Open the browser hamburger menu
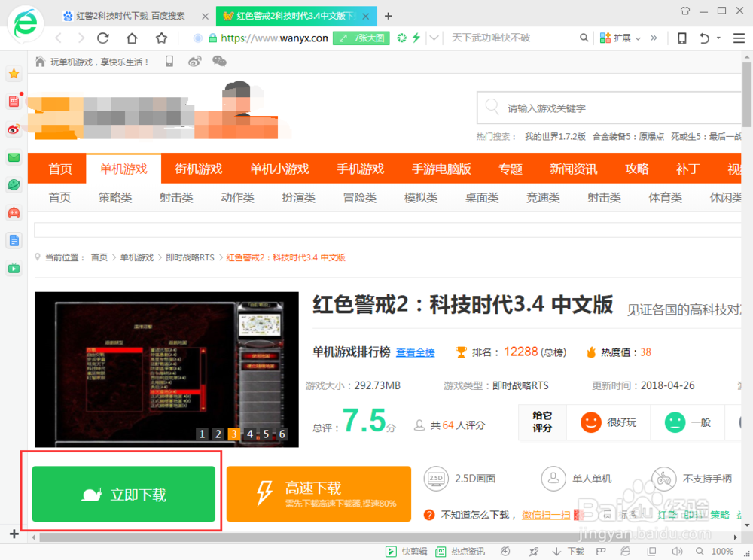The image size is (753, 560). (739, 38)
